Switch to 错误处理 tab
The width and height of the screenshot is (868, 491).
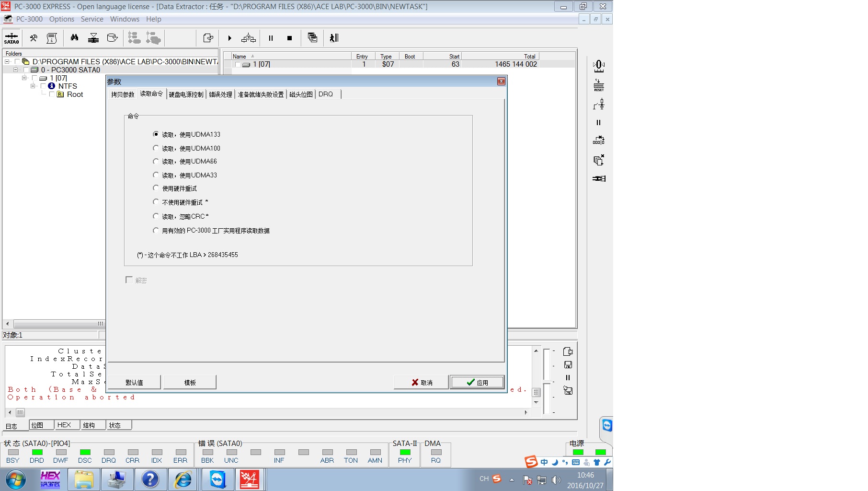tap(220, 94)
